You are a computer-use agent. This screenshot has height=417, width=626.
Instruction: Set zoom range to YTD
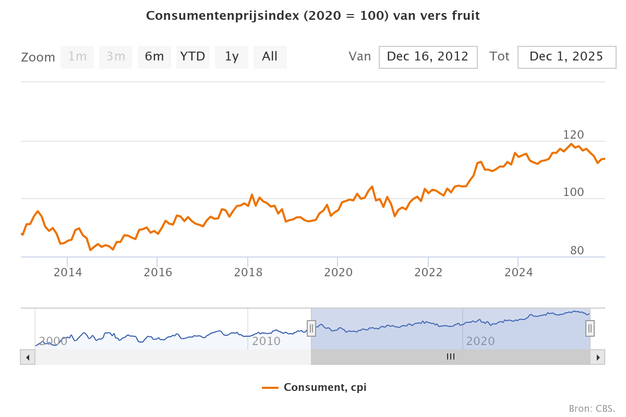(x=192, y=57)
